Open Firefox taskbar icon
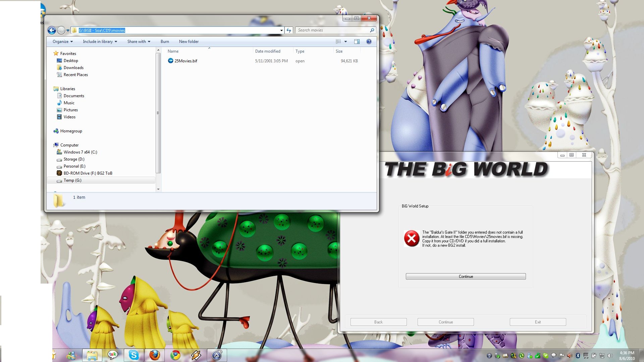The image size is (644, 362). click(154, 355)
